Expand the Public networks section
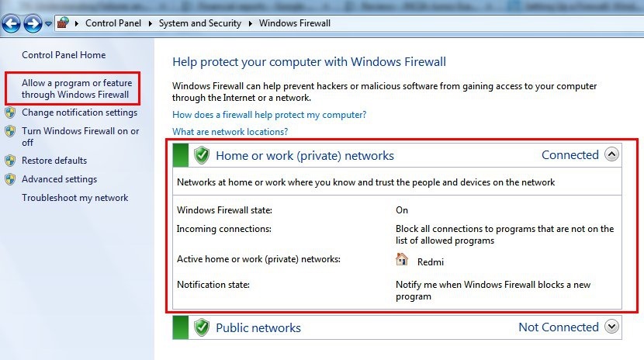Screen dimensions: 644x360 tap(611, 327)
